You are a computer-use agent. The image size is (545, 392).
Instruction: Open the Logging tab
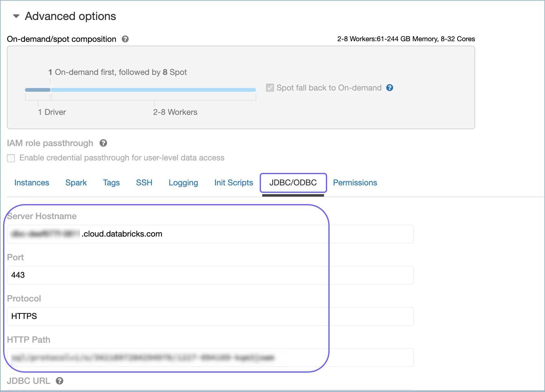coord(183,183)
